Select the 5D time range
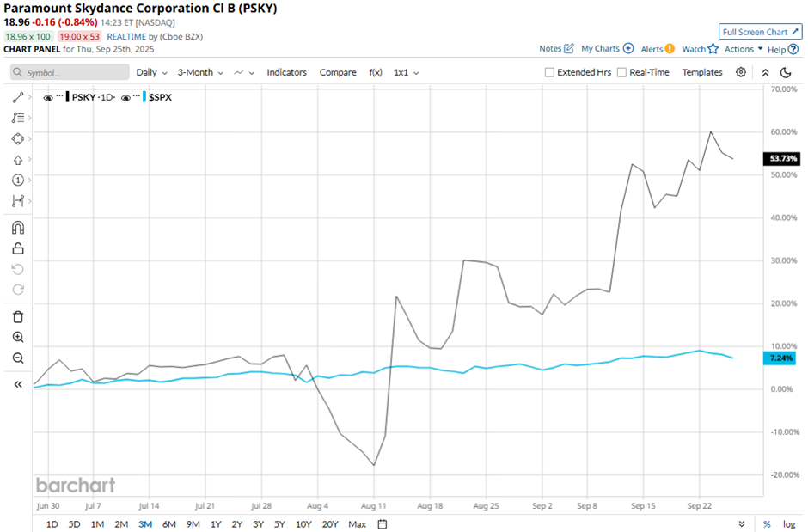The image size is (808, 532). click(x=74, y=523)
